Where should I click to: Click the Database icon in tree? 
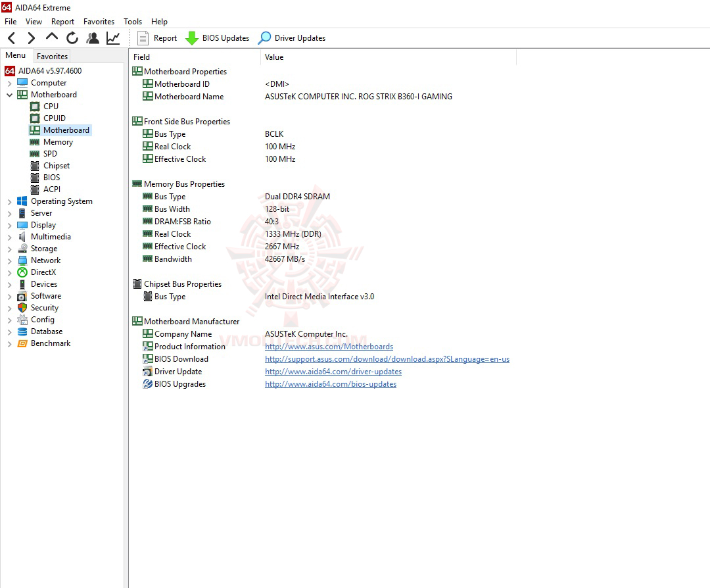pyautogui.click(x=22, y=331)
